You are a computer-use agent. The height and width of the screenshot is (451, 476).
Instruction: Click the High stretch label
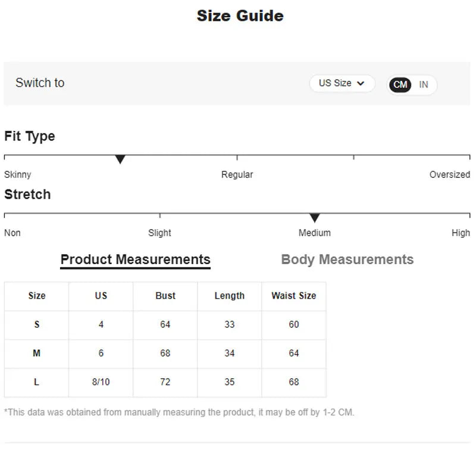point(461,233)
